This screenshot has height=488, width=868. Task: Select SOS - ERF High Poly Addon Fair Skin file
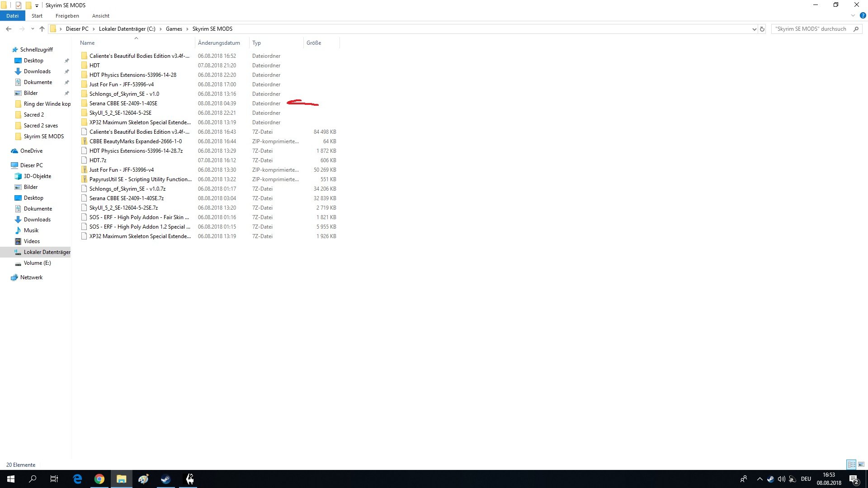[x=139, y=217]
